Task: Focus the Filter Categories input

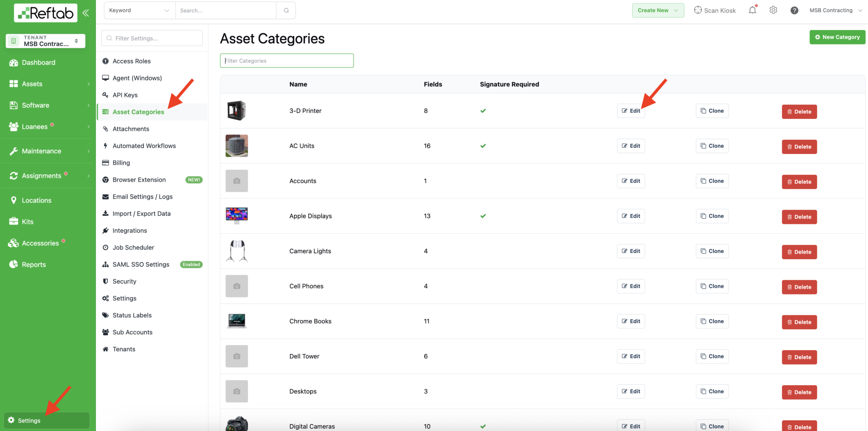Action: 287,61
